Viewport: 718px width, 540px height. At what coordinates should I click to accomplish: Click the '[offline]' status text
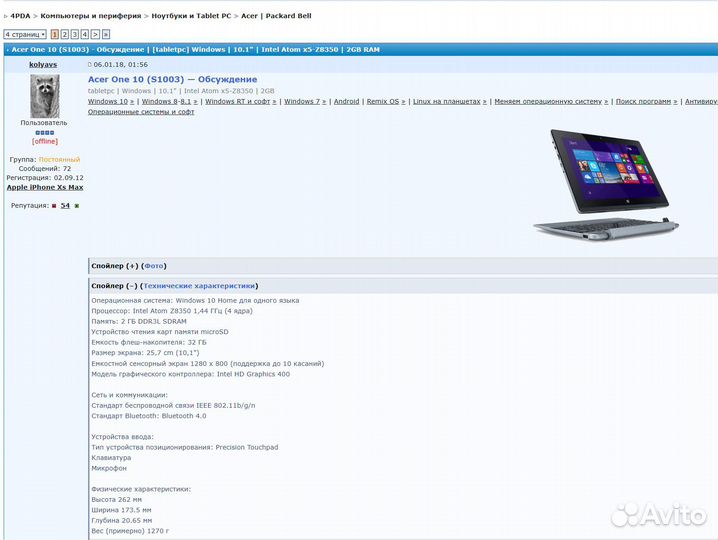[x=45, y=142]
